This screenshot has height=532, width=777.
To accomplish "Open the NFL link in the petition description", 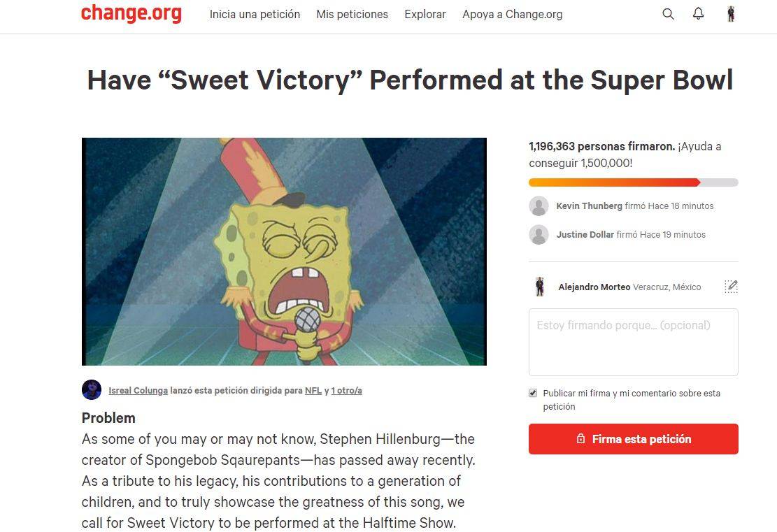I will (x=313, y=390).
